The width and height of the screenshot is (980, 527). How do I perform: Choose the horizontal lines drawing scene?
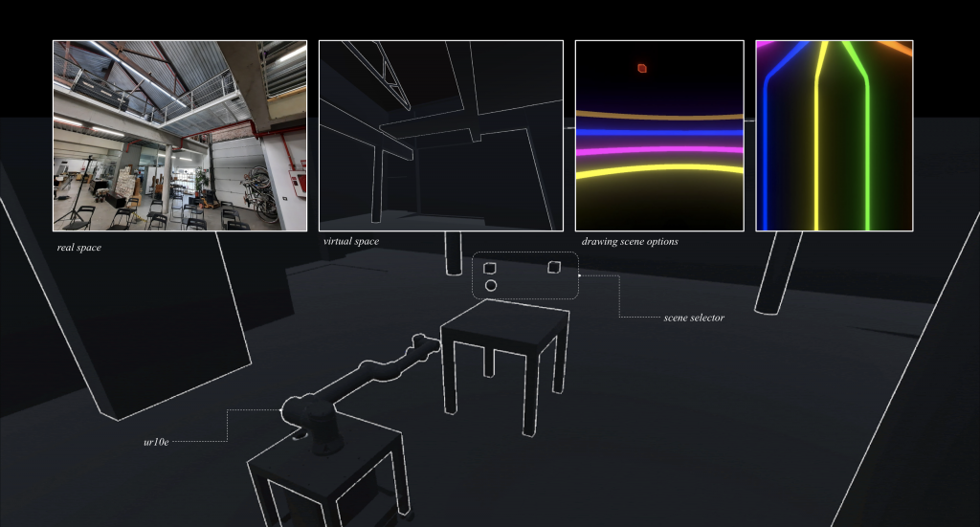pyautogui.click(x=658, y=135)
